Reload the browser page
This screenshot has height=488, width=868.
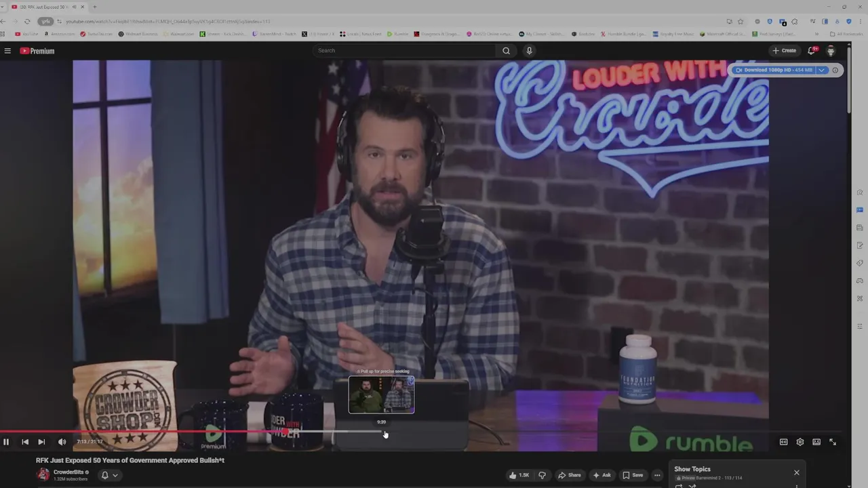click(x=27, y=21)
